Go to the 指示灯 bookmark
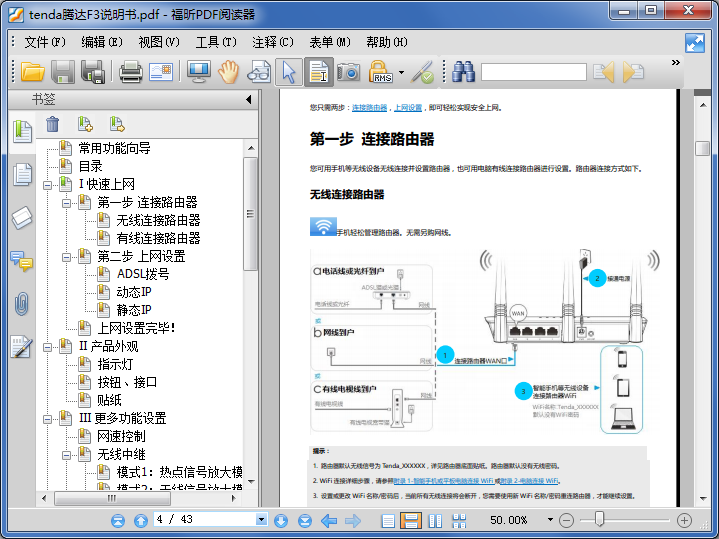The height and width of the screenshot is (539, 719). point(115,364)
